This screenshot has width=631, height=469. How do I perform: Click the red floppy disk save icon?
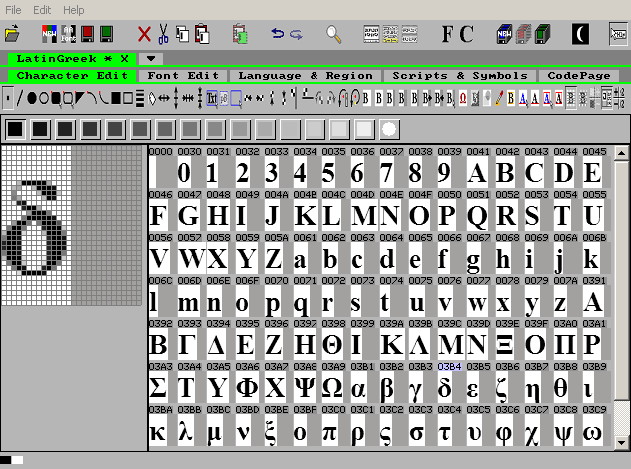pos(87,34)
